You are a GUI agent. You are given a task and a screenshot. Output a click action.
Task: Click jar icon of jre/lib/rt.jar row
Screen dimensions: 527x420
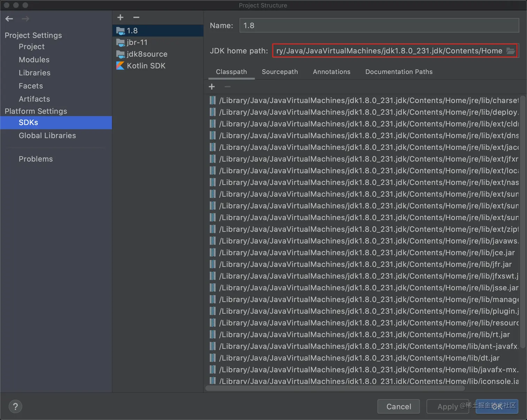pos(212,334)
